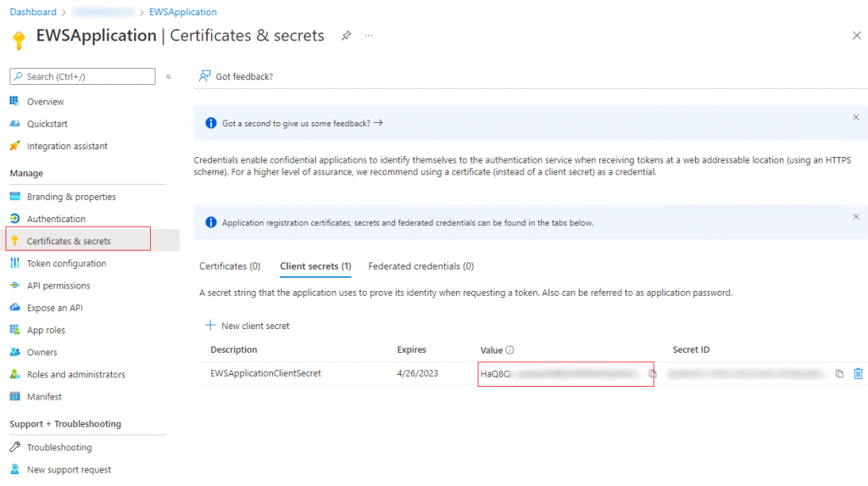Image resolution: width=868 pixels, height=486 pixels.
Task: Delete the EWSApplicationClientSecret entry
Action: pyautogui.click(x=858, y=373)
